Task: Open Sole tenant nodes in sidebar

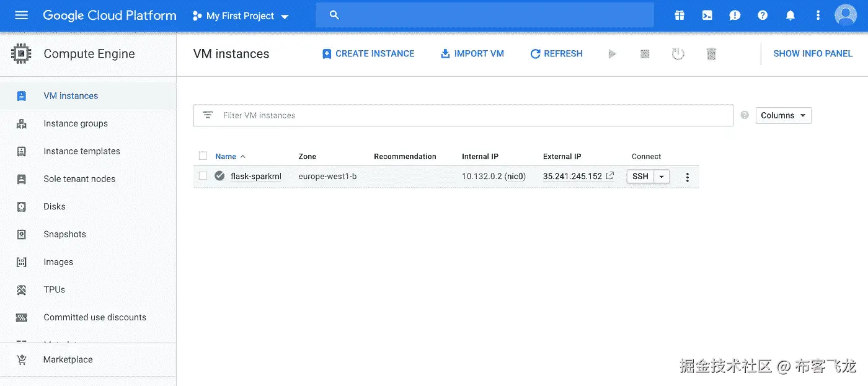Action: coord(88,179)
